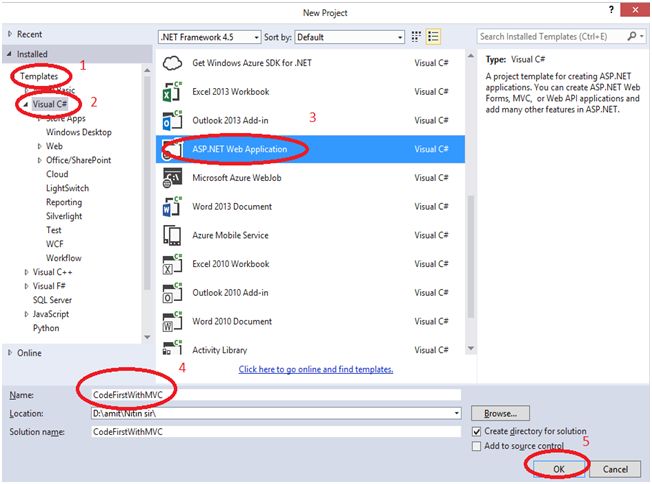
Task: Select the WCF category
Action: (54, 244)
